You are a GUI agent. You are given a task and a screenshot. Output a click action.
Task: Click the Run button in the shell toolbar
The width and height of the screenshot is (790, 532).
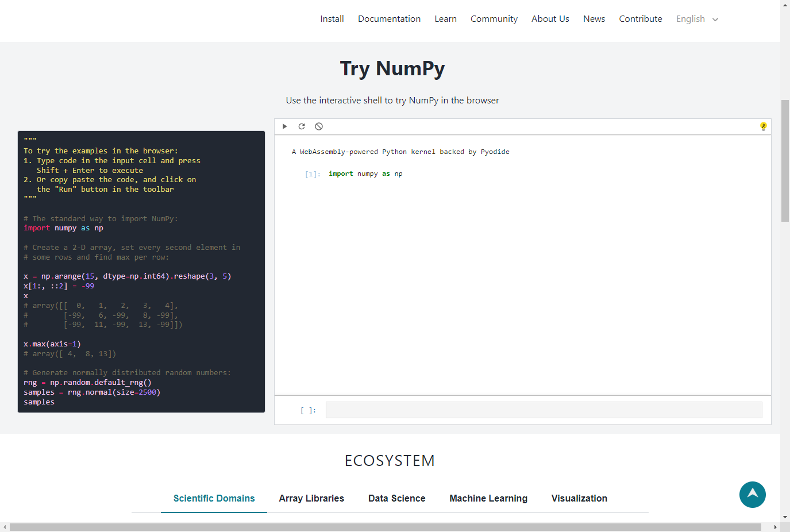[x=284, y=126]
